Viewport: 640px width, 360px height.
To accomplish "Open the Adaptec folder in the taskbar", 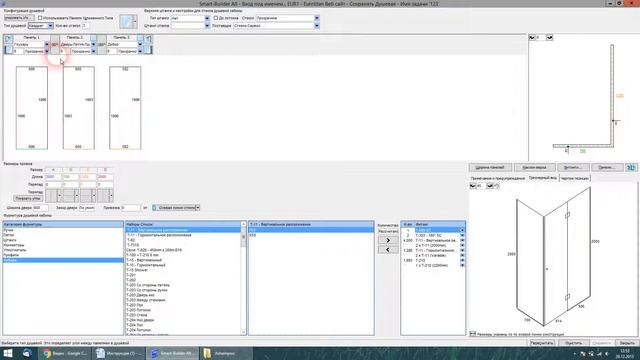I will pyautogui.click(x=226, y=353).
